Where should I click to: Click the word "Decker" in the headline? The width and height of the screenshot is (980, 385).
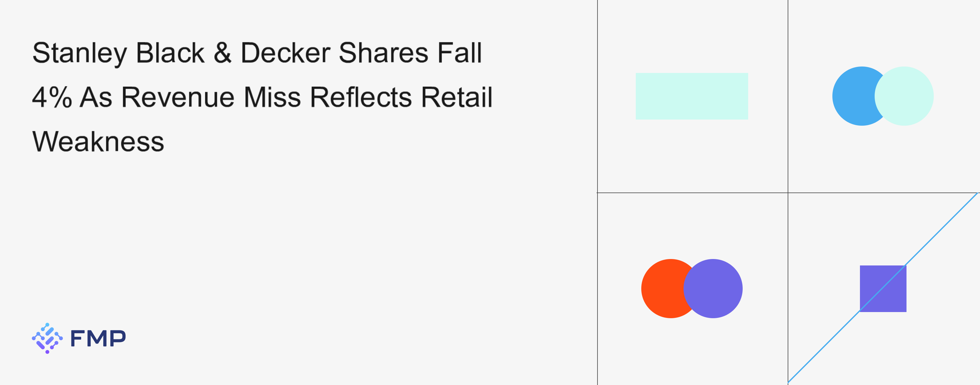(285, 53)
